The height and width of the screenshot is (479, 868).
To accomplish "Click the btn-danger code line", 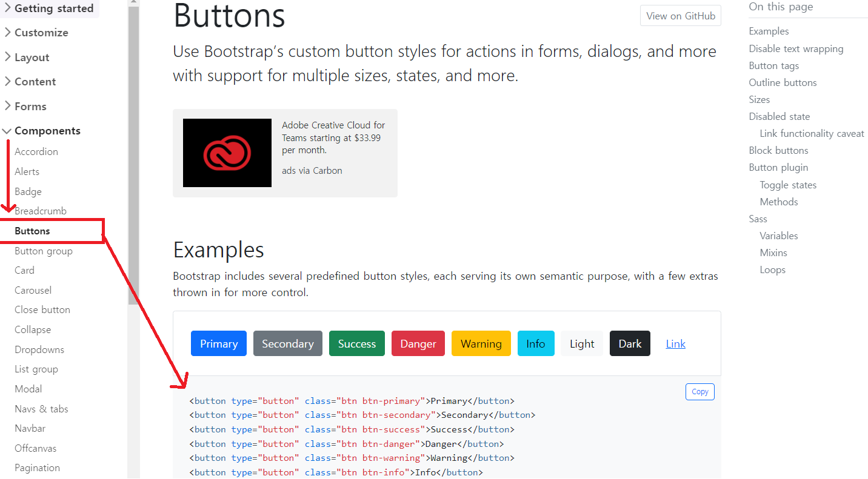I will point(347,444).
